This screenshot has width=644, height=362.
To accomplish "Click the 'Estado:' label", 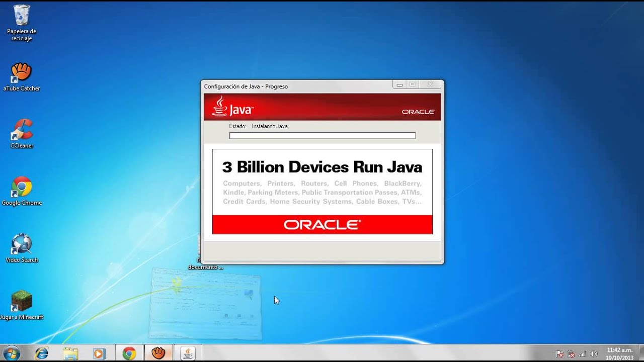I will pos(237,126).
